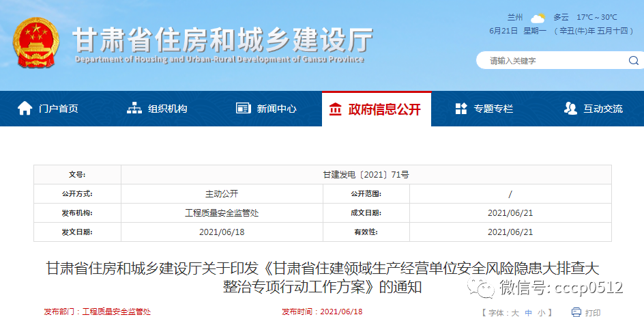Click the 公开范围 value slash cell
The image size is (644, 317).
(510, 193)
